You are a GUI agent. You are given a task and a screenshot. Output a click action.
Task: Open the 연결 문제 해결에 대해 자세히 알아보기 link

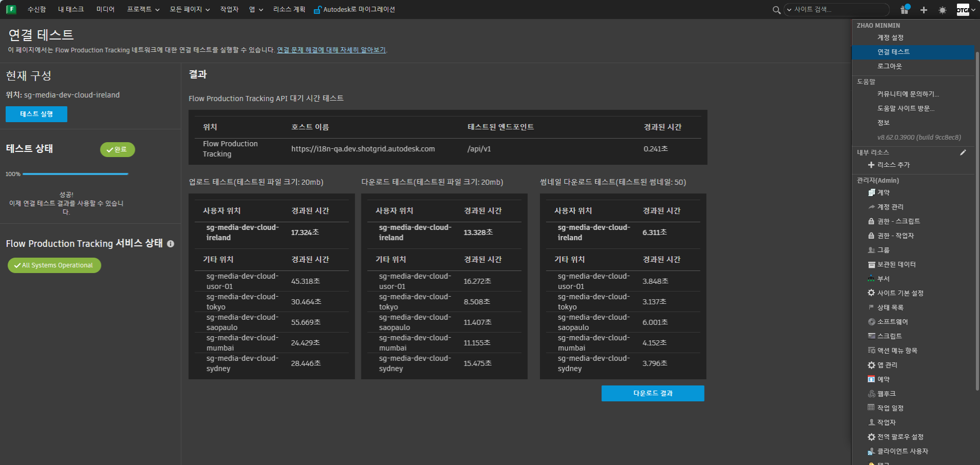pos(331,50)
